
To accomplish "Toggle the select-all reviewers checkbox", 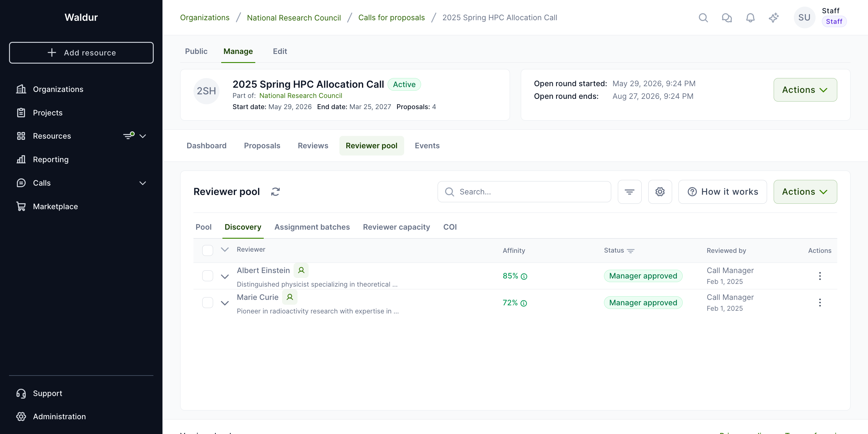I will (x=208, y=250).
